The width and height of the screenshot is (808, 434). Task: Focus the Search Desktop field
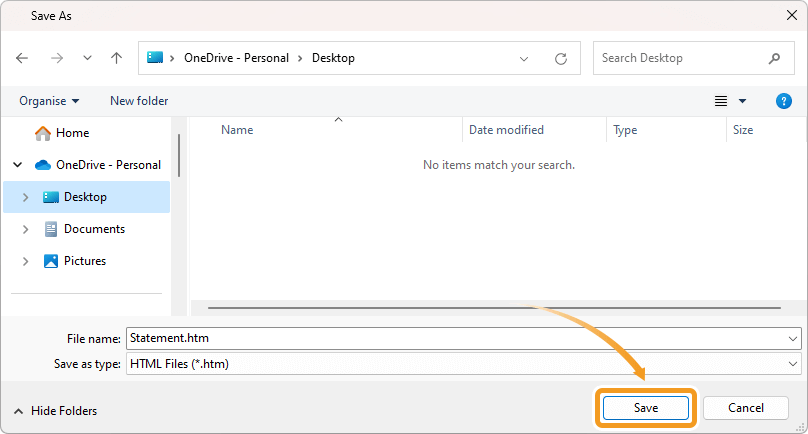click(x=693, y=58)
